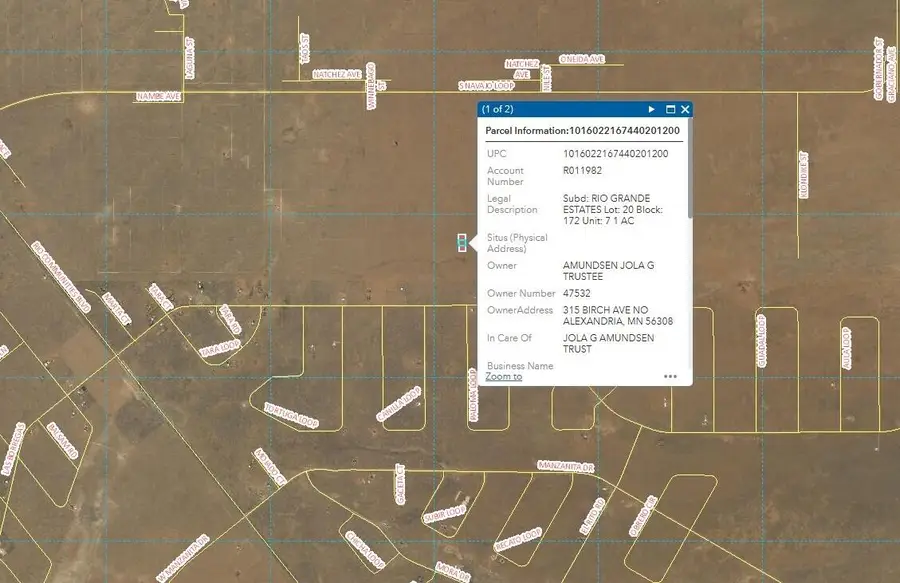Click the popup vertical scrollbar
The image size is (900, 583).
689,168
